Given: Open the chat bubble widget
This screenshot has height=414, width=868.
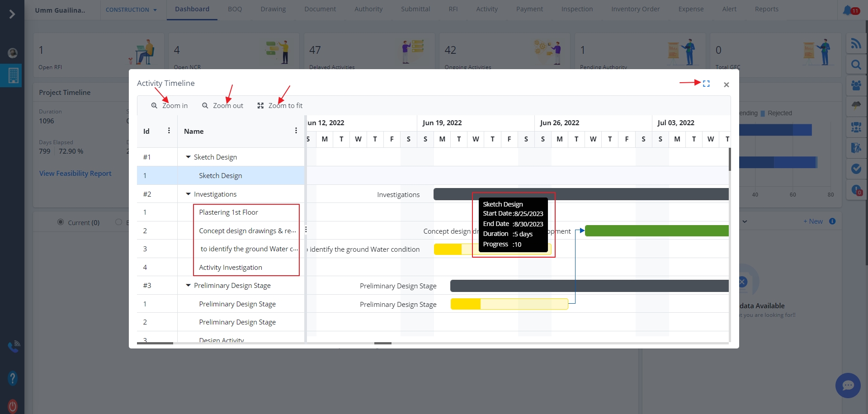Looking at the screenshot, I should click(x=848, y=385).
